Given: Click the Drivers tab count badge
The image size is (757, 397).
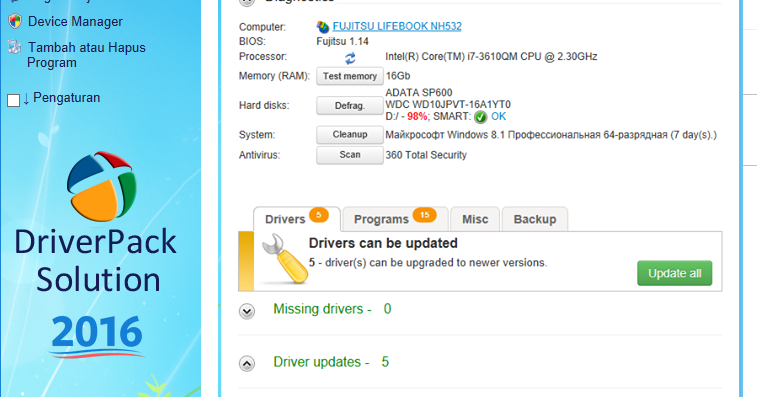Looking at the screenshot, I should click(319, 215).
